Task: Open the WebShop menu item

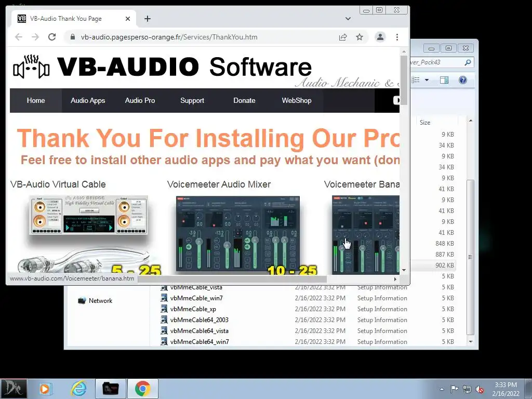Action: 297,100
